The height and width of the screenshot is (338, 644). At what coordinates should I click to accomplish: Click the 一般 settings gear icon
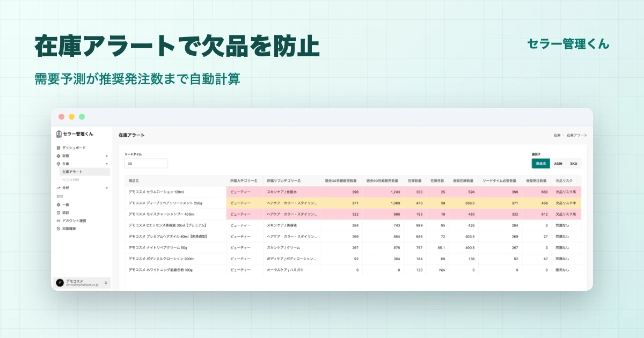pos(58,204)
